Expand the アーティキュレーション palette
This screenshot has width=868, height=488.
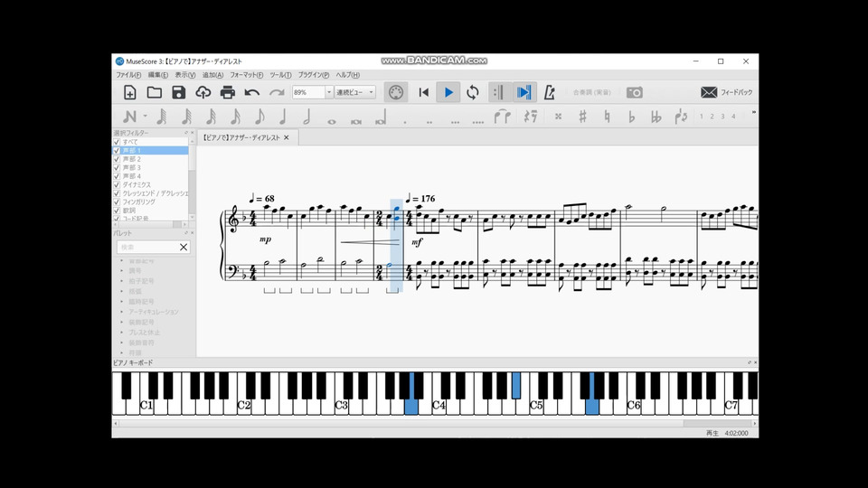(x=122, y=312)
